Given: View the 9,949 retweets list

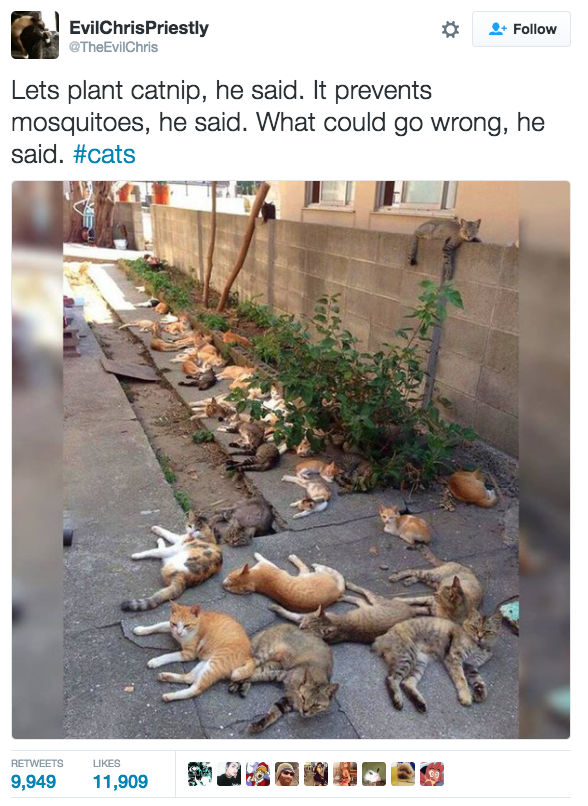Looking at the screenshot, I should pyautogui.click(x=33, y=782).
